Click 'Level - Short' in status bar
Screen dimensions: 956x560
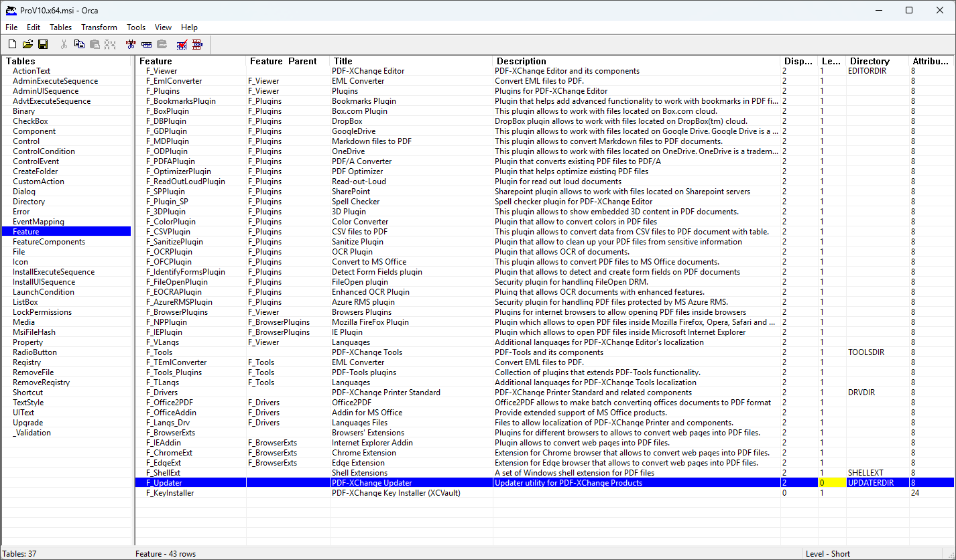[x=827, y=554]
